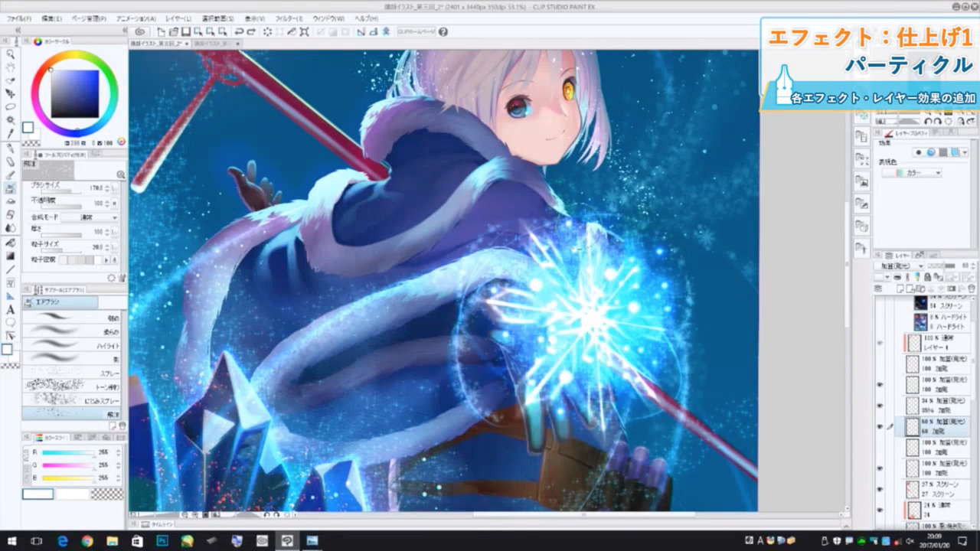Viewport: 980px width, 551px height.
Task: Hide the 34% 加算(発光) layer
Action: (880, 406)
